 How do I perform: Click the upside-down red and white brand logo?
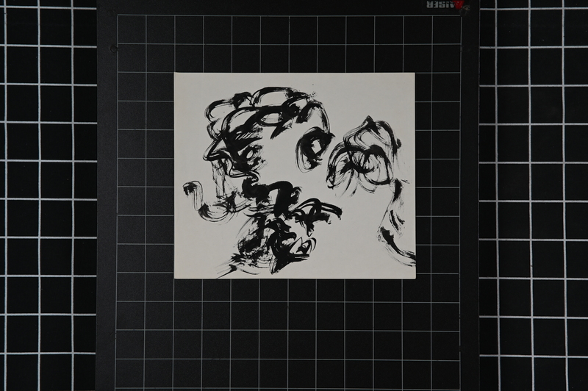[445, 4]
